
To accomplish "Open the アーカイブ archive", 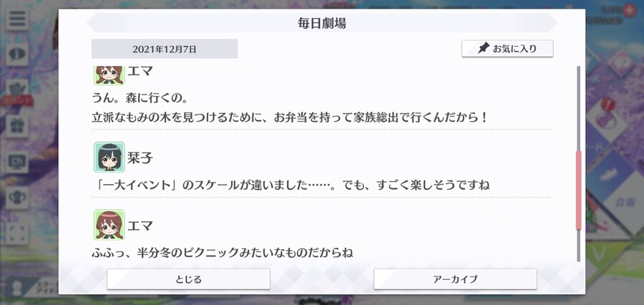I will coord(455,279).
